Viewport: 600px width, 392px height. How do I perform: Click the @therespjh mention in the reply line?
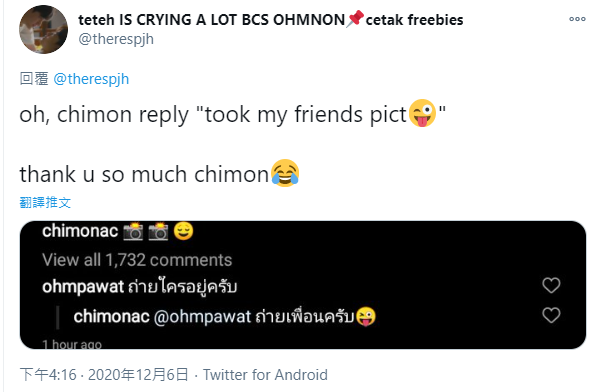click(x=91, y=79)
